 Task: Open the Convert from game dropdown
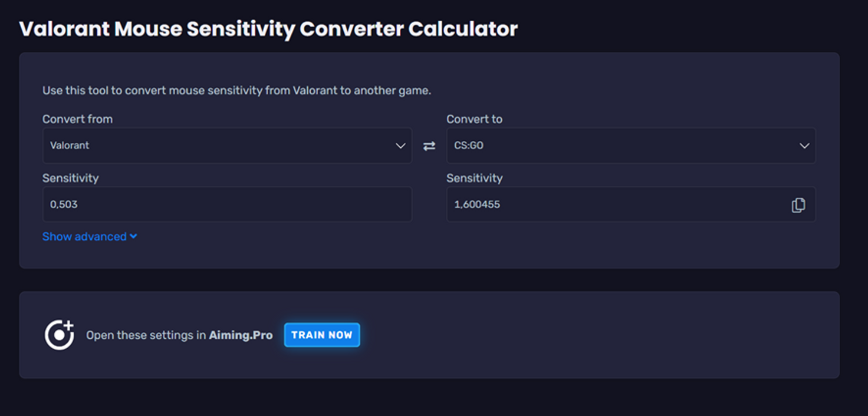[227, 146]
